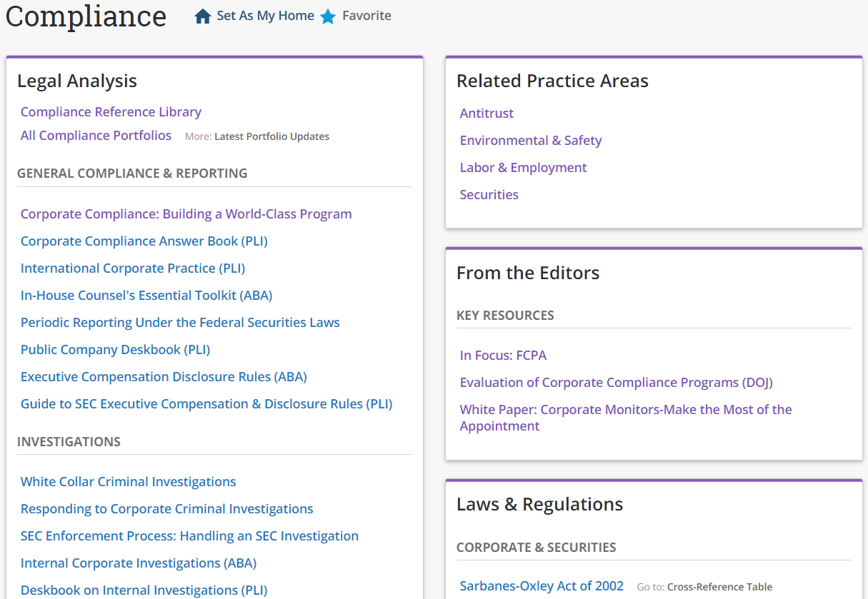
Task: Open SEC Enforcement Process investigation guide
Action: point(189,536)
